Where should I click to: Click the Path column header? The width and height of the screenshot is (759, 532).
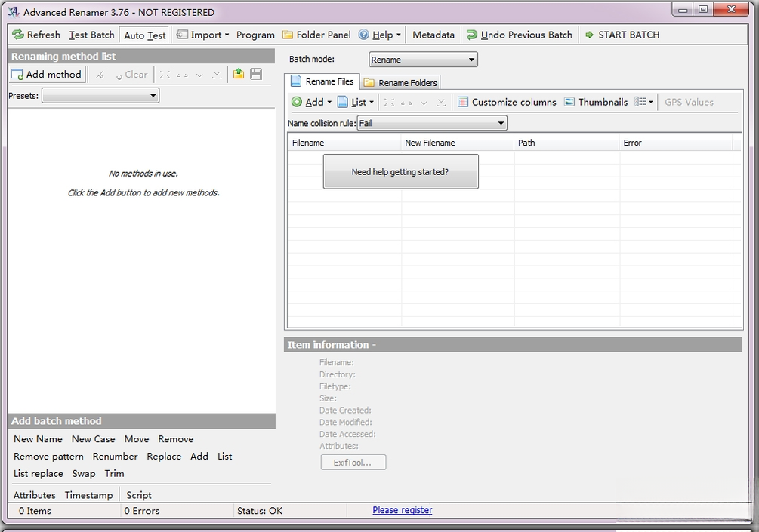(567, 143)
